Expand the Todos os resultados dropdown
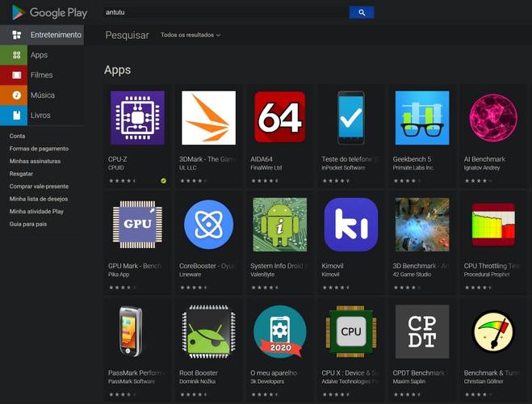 191,35
